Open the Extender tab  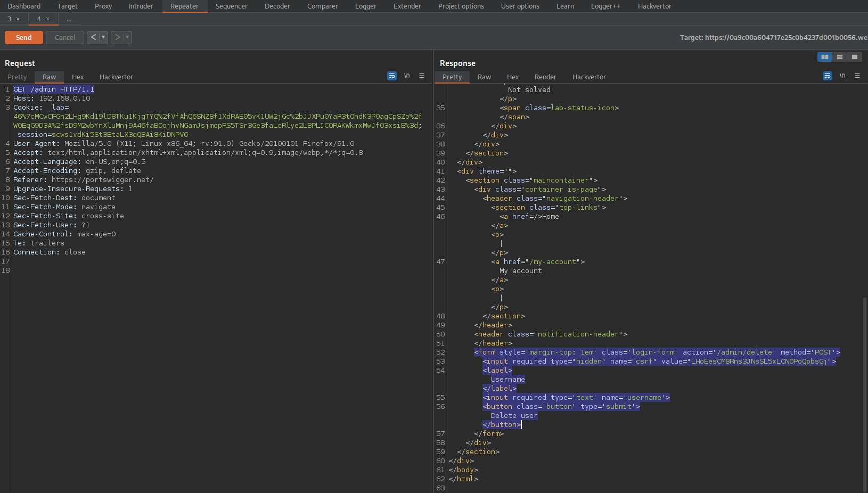407,6
